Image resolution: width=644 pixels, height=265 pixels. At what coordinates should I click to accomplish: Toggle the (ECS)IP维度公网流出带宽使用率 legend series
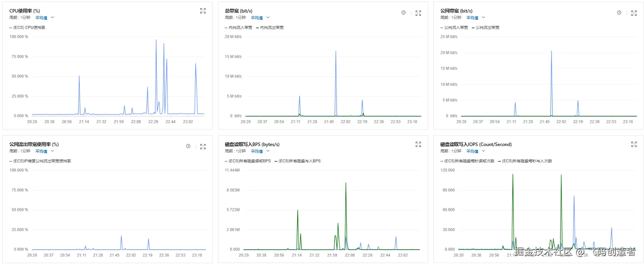(x=40, y=161)
